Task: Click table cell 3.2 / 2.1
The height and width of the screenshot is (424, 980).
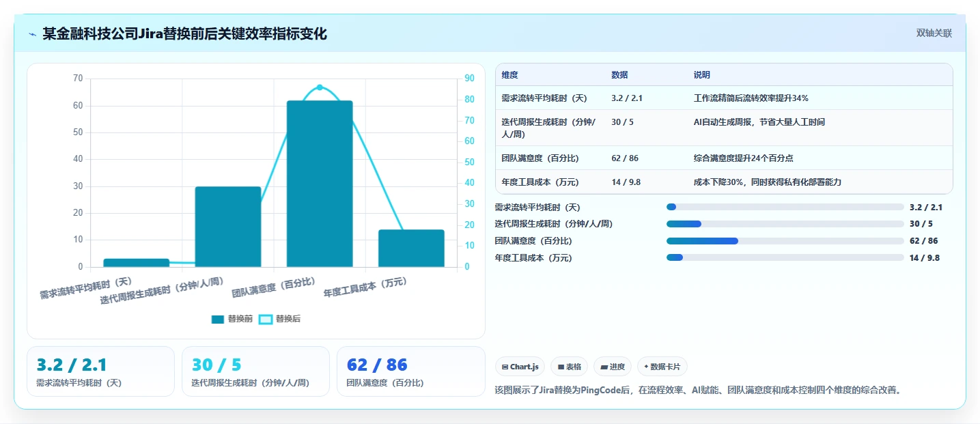Action: tap(627, 98)
